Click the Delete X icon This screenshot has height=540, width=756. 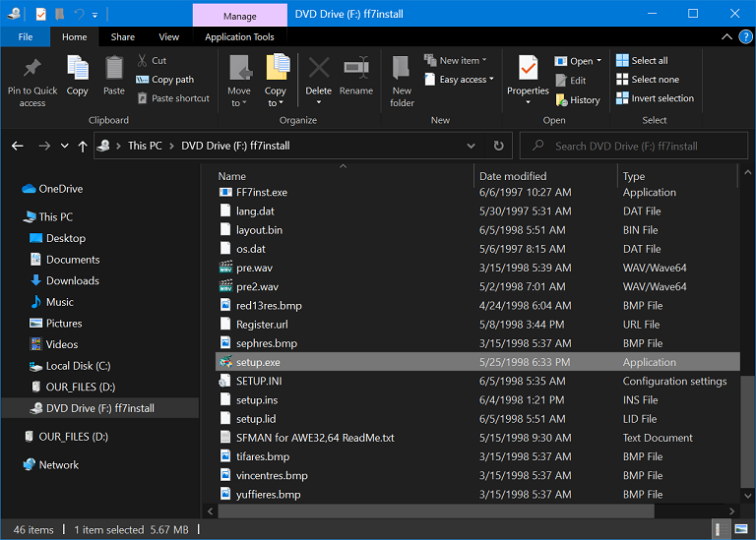(319, 68)
